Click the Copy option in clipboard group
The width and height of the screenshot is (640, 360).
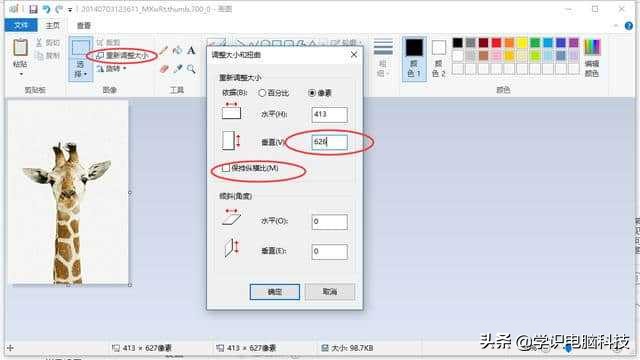point(48,55)
